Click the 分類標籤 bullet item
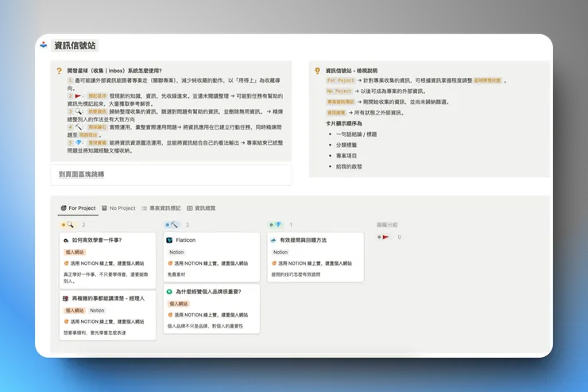588x392 pixels. tap(346, 145)
